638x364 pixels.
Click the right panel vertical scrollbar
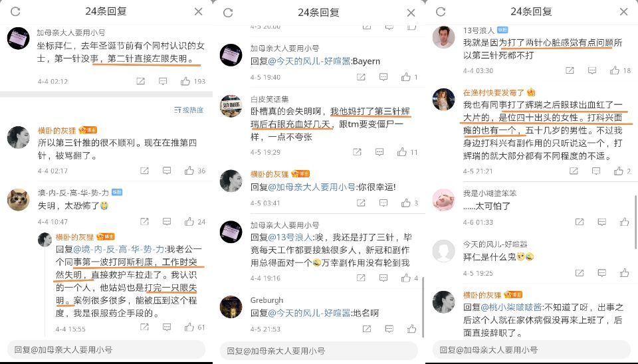(635, 222)
